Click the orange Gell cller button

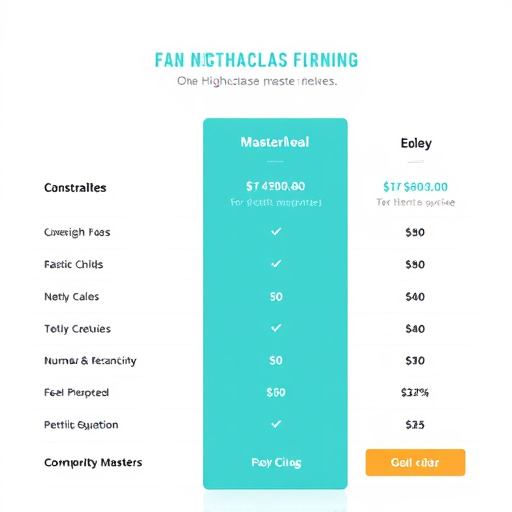tap(415, 462)
